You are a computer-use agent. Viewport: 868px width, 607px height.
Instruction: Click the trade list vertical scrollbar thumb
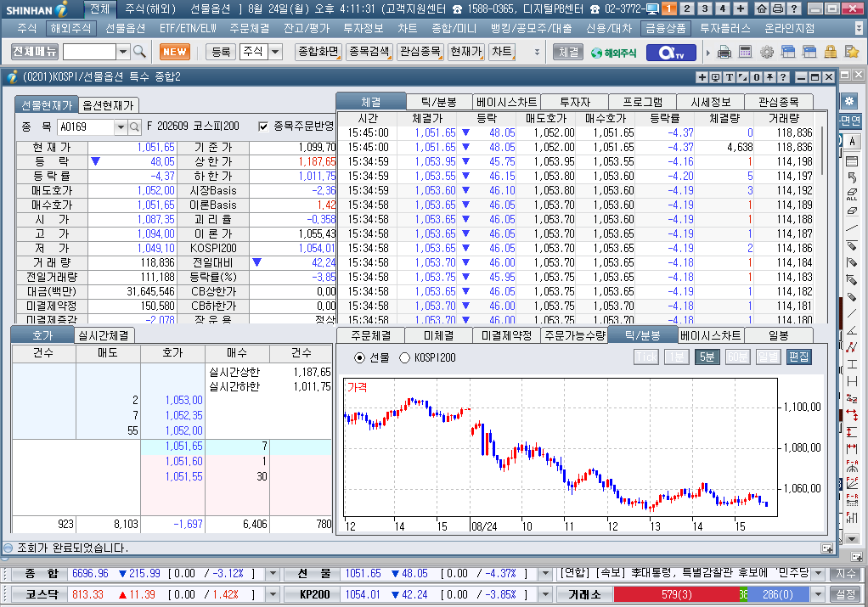tap(823, 150)
